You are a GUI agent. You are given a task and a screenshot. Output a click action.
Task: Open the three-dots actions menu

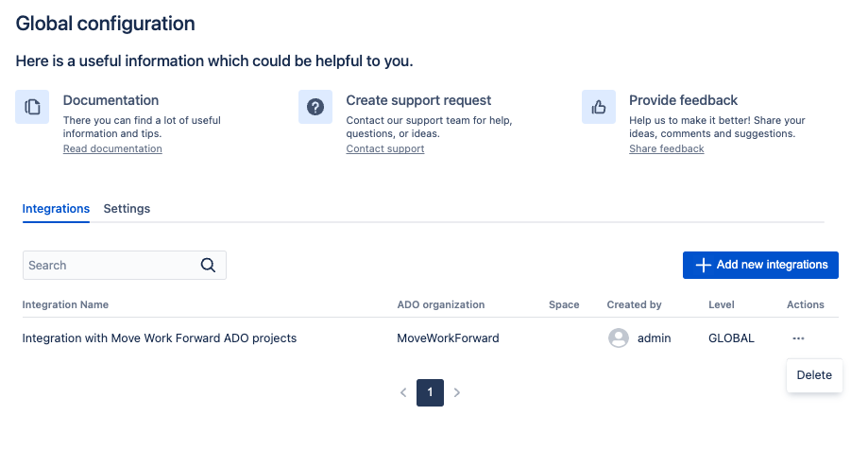click(799, 337)
